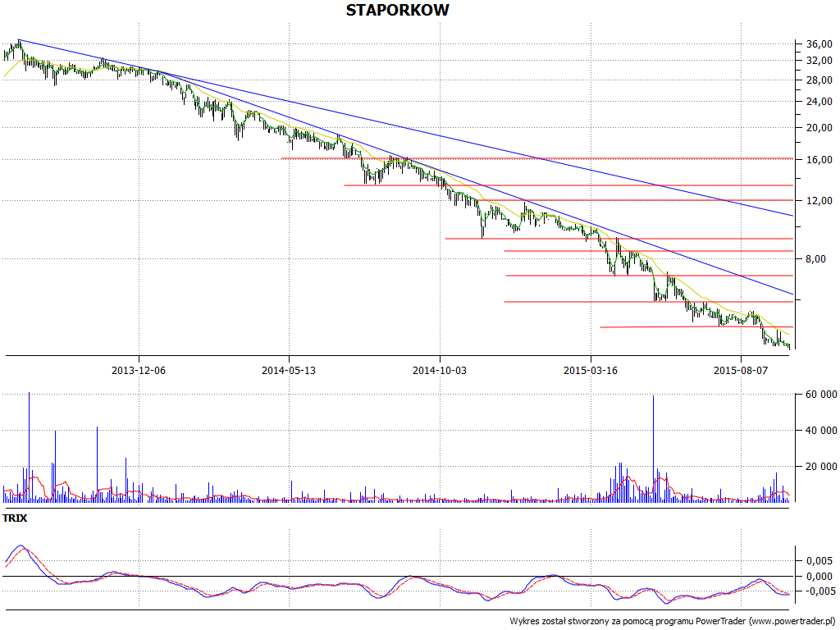Screen dimensions: 840x630
Task: Select the 2014-05-13 date label
Action: click(x=289, y=370)
